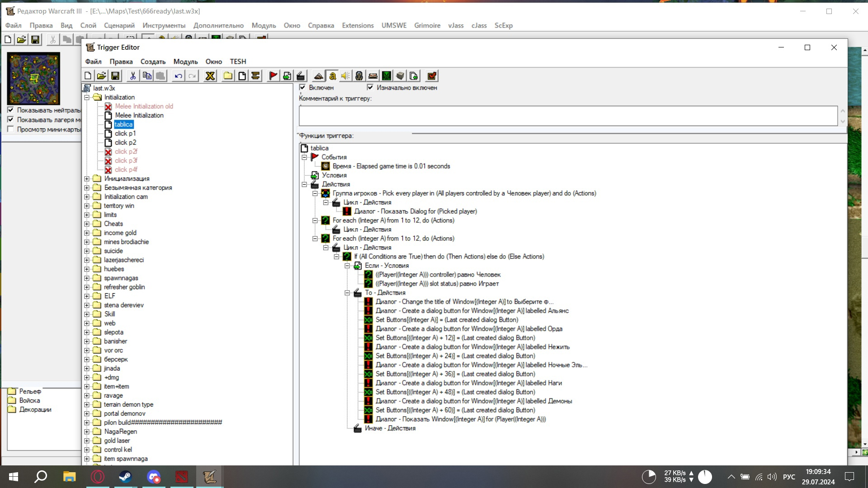This screenshot has height=488, width=868.
Task: Open the Sound Editor speaker icon
Action: click(346, 76)
